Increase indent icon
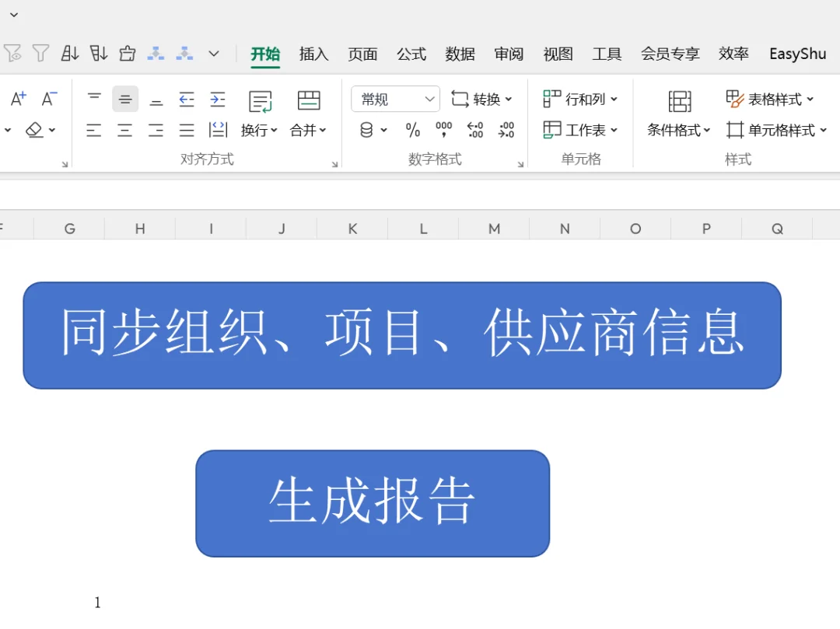 [218, 99]
